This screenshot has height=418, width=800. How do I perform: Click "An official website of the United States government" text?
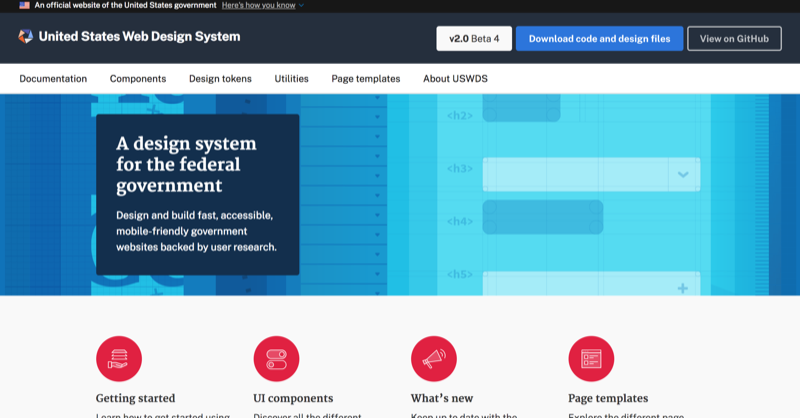[x=126, y=5]
